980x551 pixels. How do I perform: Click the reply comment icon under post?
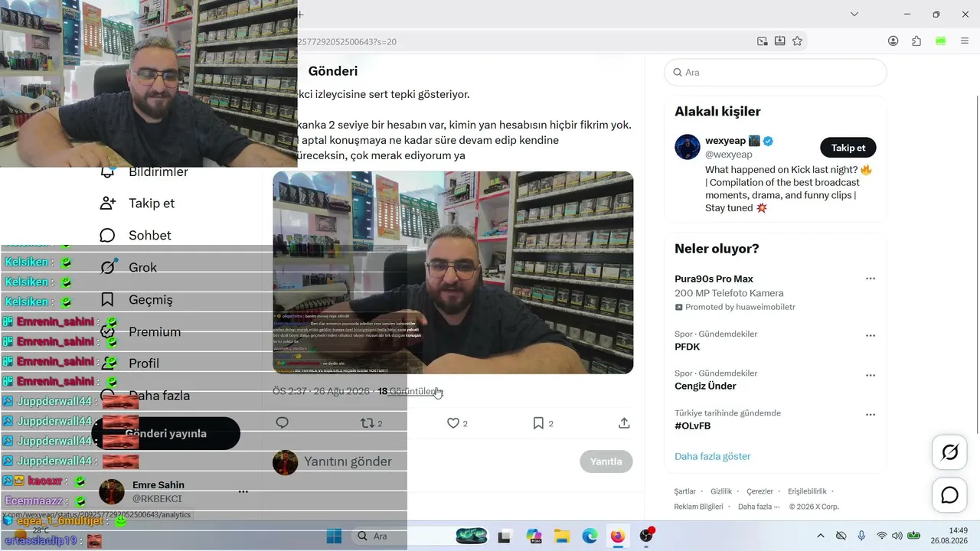pos(282,423)
